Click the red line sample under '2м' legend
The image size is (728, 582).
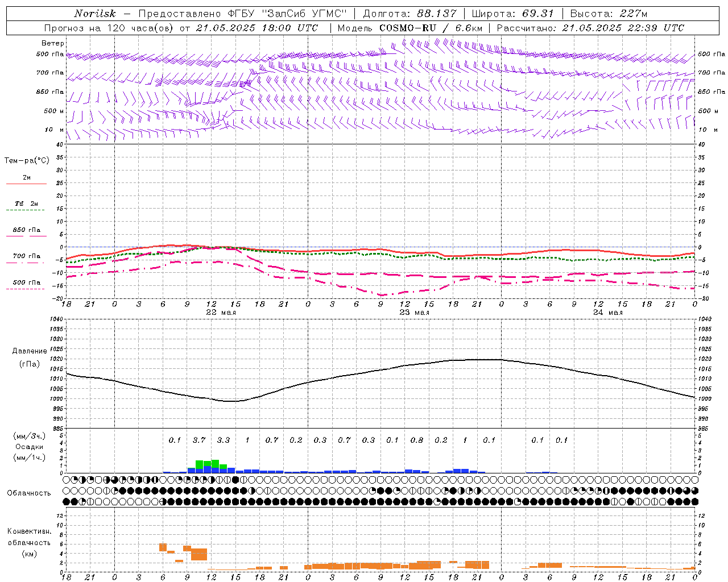(x=26, y=184)
